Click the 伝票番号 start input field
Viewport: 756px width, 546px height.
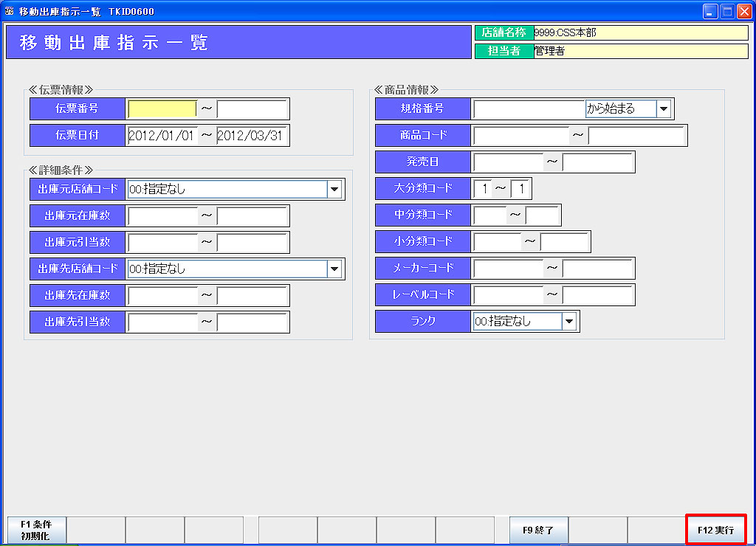click(x=162, y=109)
